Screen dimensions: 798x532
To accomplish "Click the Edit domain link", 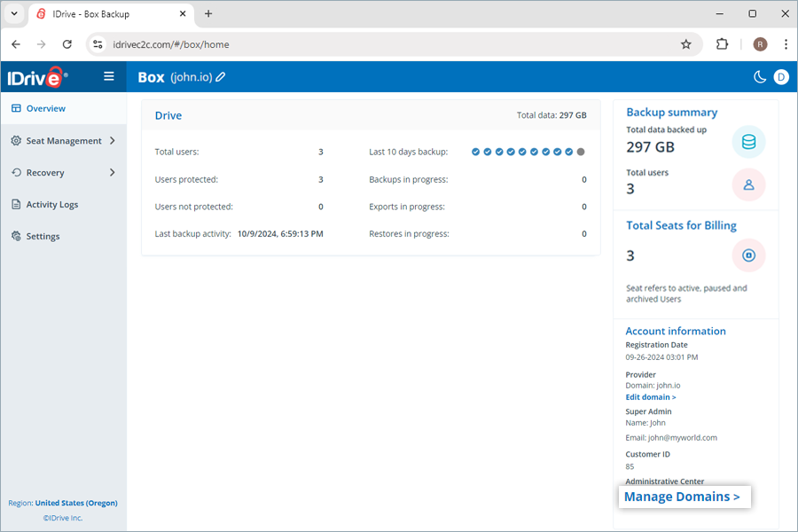I will 651,397.
